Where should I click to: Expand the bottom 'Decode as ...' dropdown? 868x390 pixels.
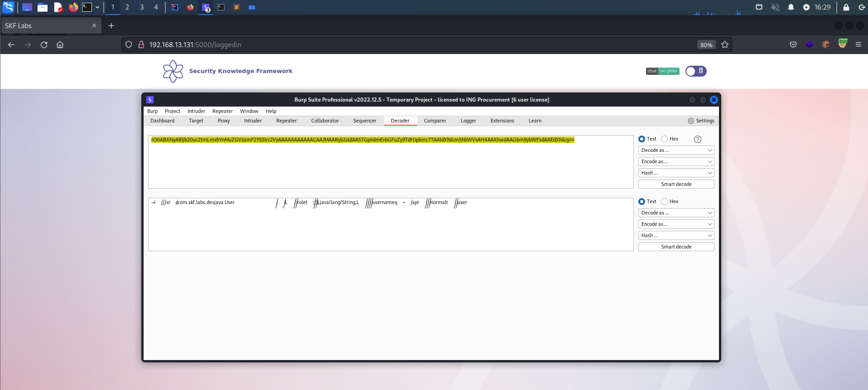pyautogui.click(x=676, y=213)
